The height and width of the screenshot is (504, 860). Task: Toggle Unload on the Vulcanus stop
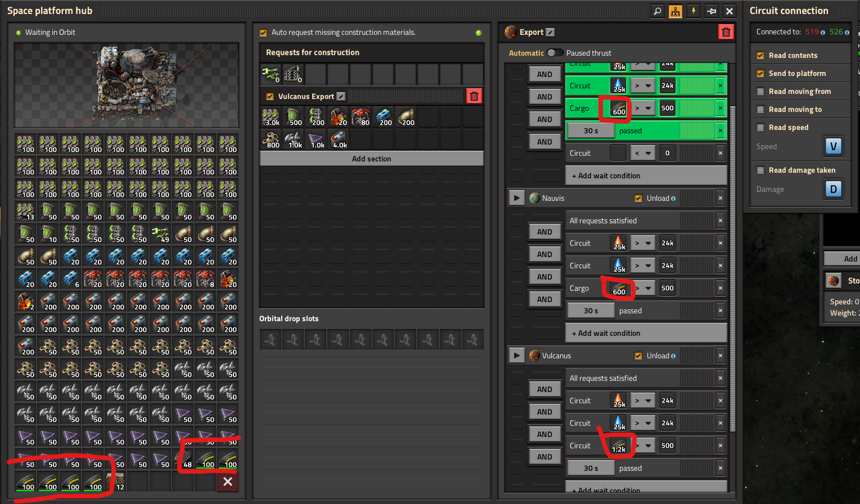[638, 355]
